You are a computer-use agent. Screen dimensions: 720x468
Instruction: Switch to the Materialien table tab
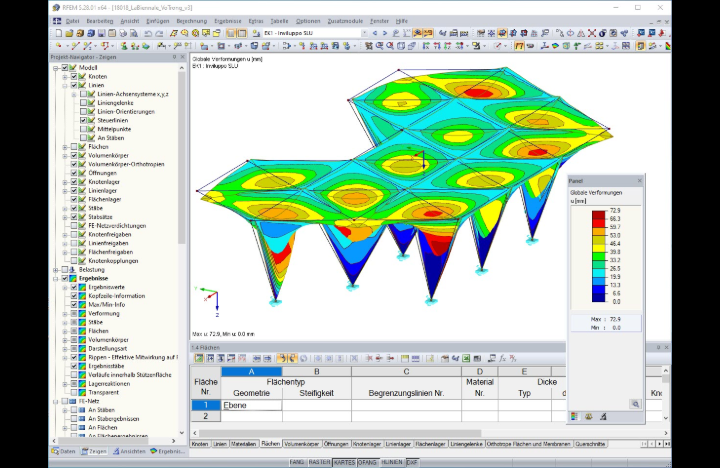[244, 444]
